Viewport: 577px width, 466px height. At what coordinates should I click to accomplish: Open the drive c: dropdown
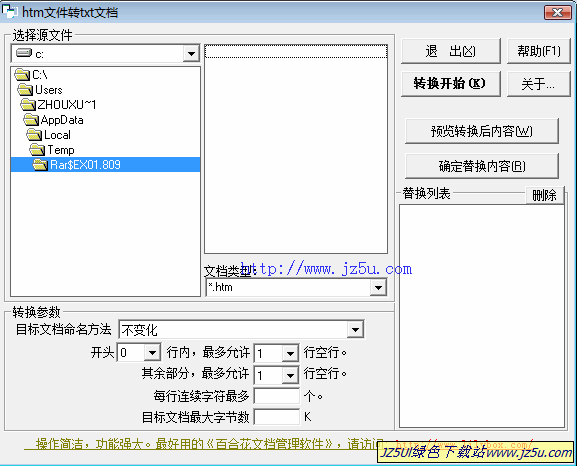tap(191, 54)
